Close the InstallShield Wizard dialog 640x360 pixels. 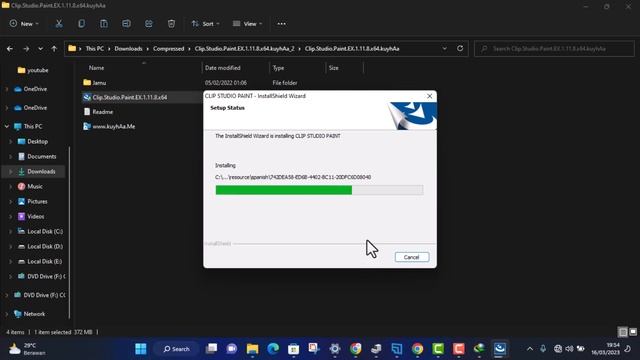pyautogui.click(x=429, y=96)
